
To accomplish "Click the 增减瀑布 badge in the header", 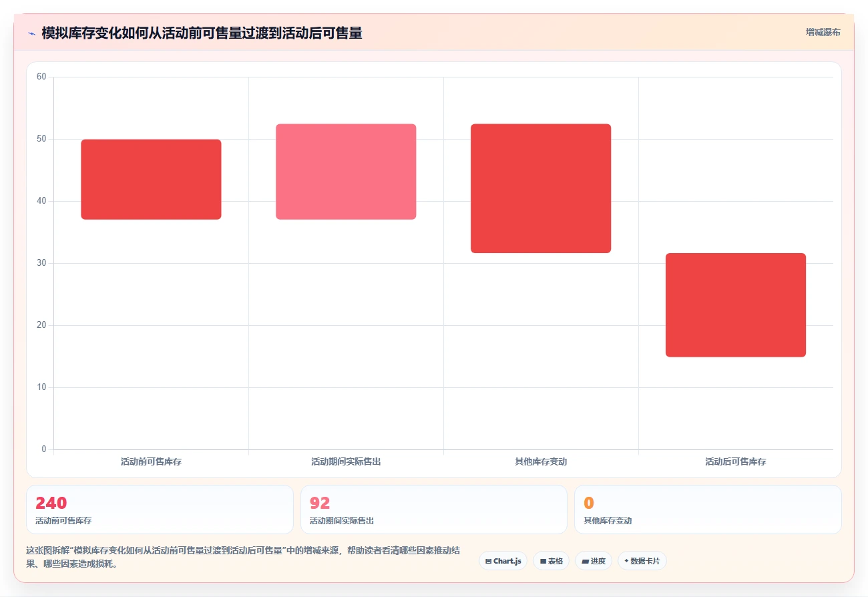I will (x=823, y=32).
